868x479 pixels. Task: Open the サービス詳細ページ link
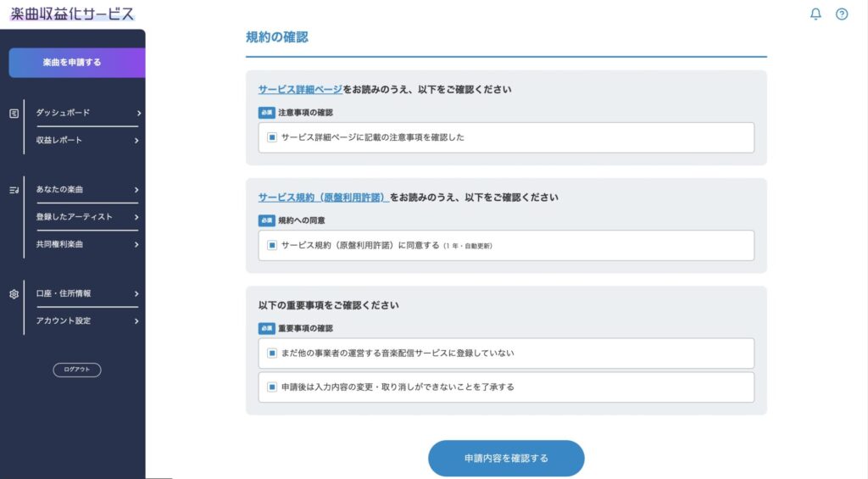coord(300,89)
